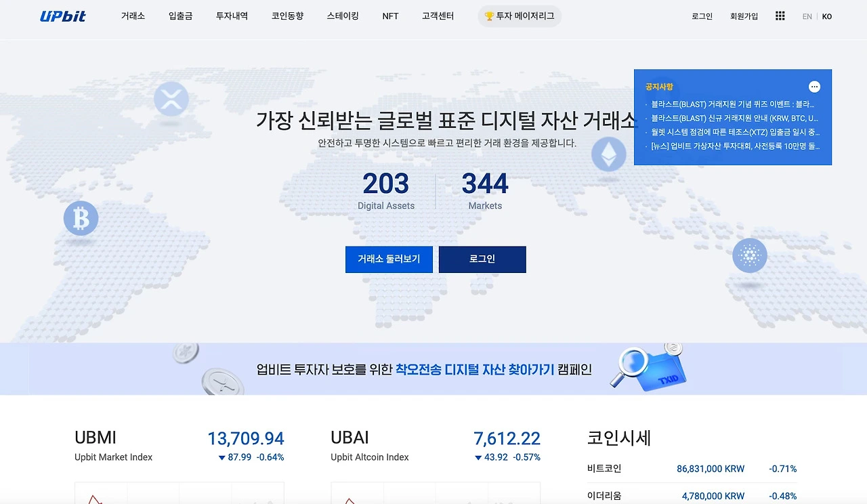Click the 코인시세 heading
This screenshot has width=867, height=504.
pos(619,438)
